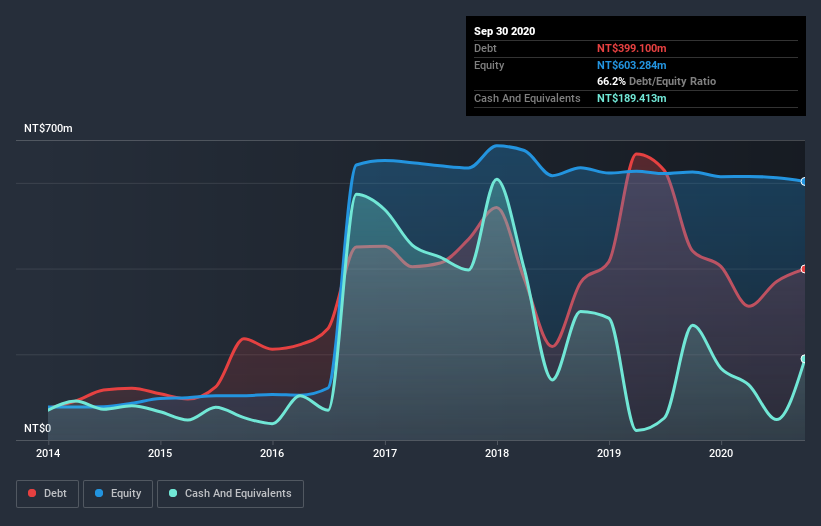Click the NT$399.100m debt value
The width and height of the screenshot is (821, 526).
tap(631, 48)
